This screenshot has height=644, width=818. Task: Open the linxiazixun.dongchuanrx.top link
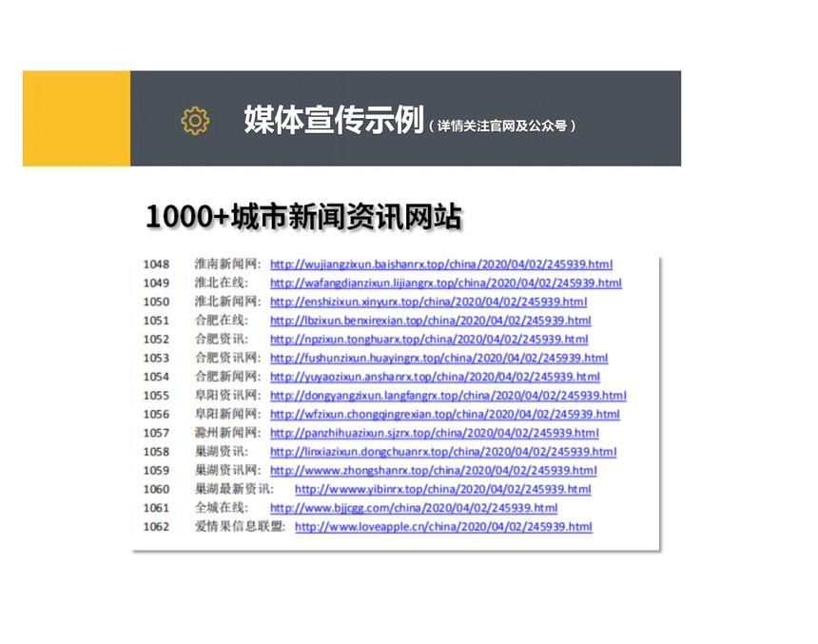(443, 452)
